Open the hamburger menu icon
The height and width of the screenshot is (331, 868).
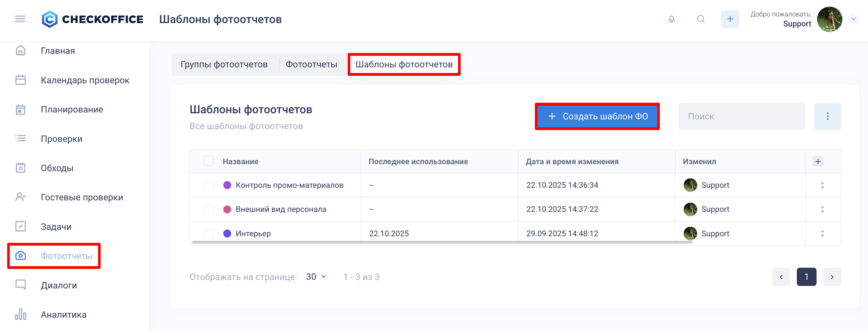20,19
